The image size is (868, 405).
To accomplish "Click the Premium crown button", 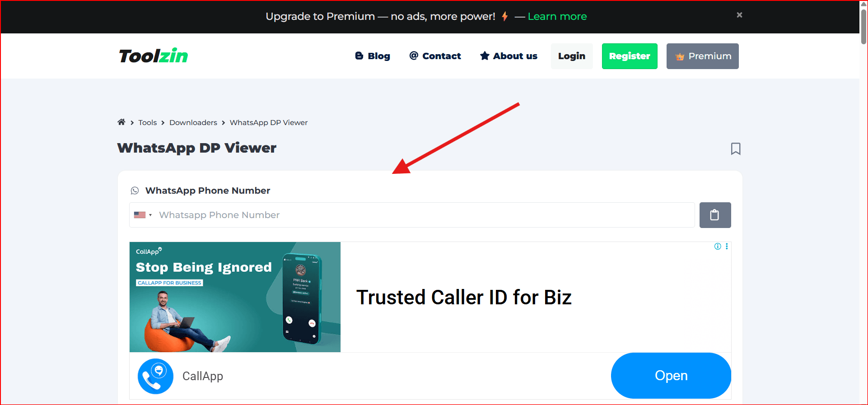I will point(703,56).
